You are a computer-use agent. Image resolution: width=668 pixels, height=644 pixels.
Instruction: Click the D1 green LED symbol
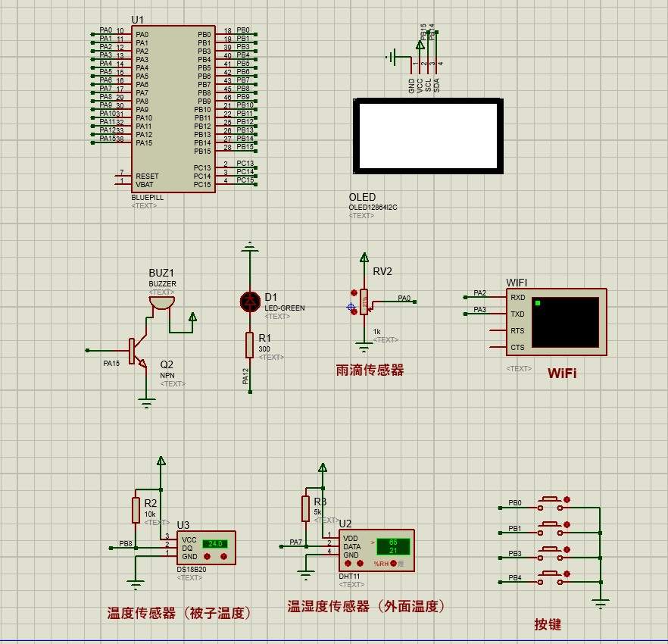pyautogui.click(x=250, y=302)
